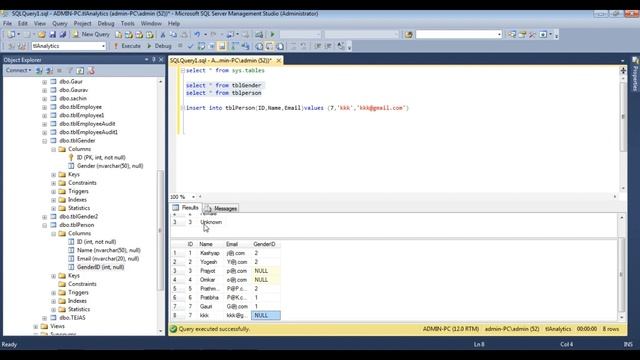The width and height of the screenshot is (640, 360).
Task: Click the Undo arrow icon
Action: 198,35
